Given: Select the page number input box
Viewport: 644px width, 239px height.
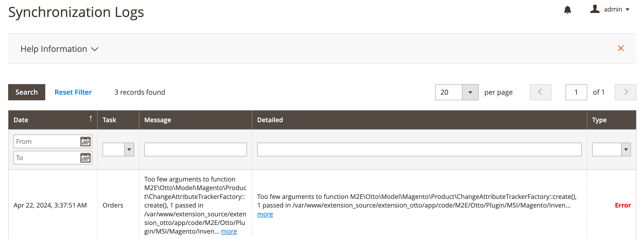Looking at the screenshot, I should (x=576, y=92).
